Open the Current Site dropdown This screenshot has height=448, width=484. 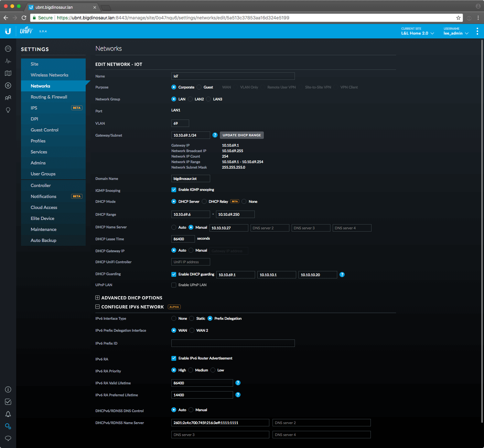pyautogui.click(x=417, y=33)
